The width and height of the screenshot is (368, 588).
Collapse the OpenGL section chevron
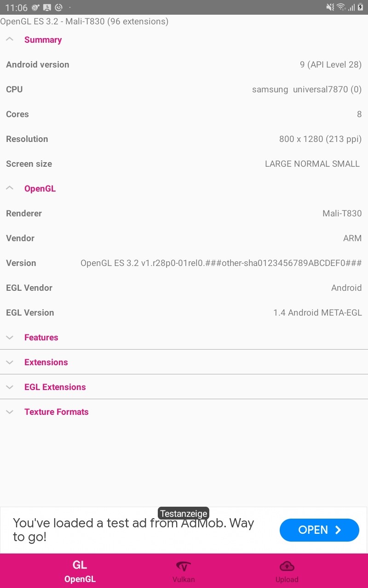tap(10, 188)
